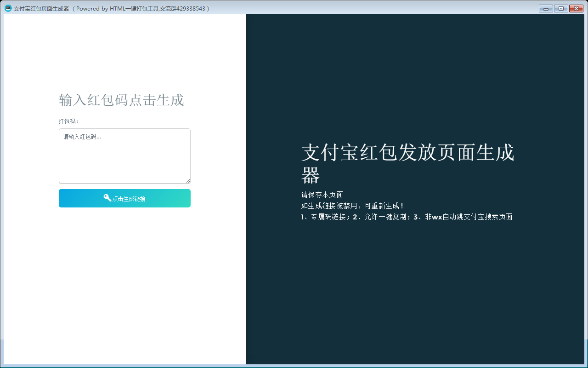Screen dimensions: 588x368
Task: Click the 输入红包码点击生成 heading
Action: [x=122, y=100]
